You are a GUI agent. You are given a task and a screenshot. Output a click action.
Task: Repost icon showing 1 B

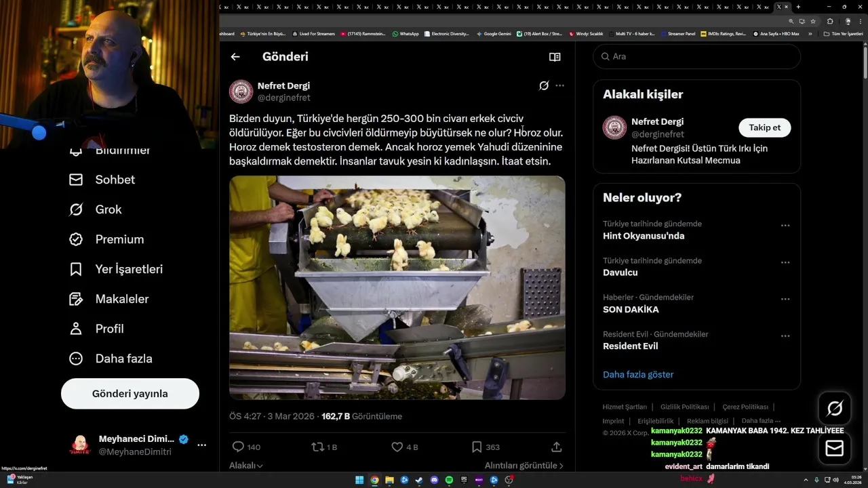pos(317,447)
